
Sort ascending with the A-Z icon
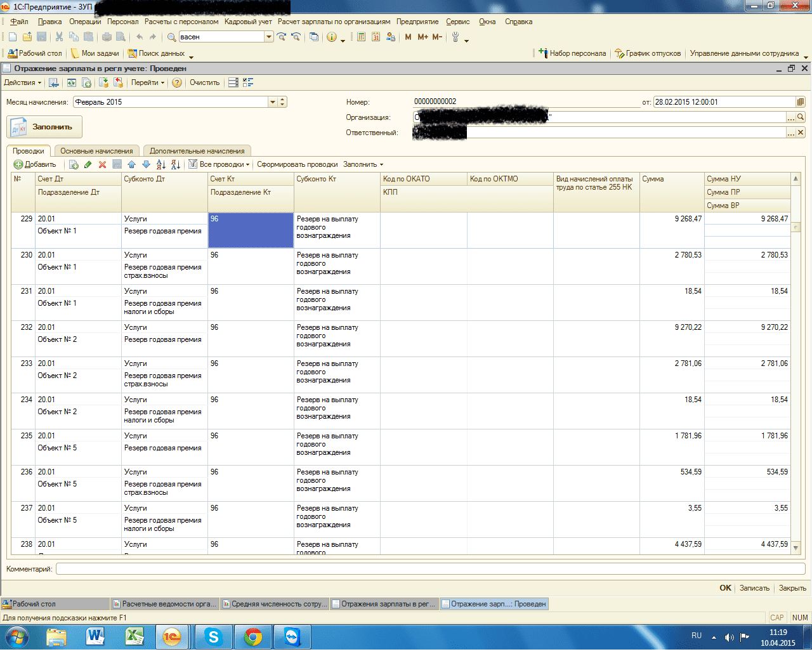(x=160, y=165)
